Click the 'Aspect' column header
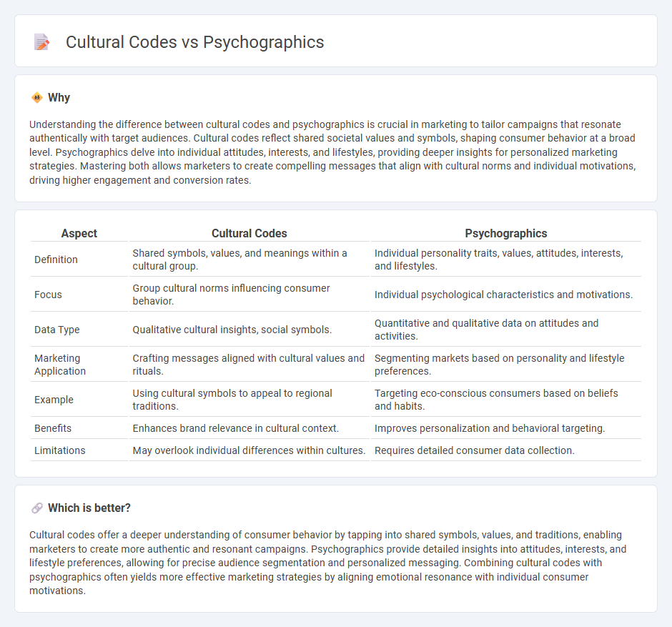The width and height of the screenshot is (672, 627). click(79, 233)
